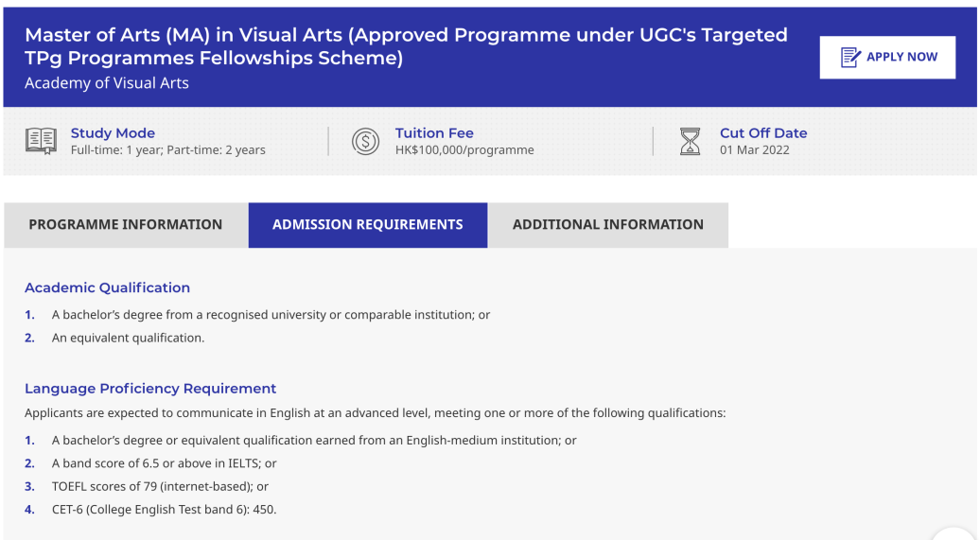Select the Admission Requirements tab
This screenshot has width=980, height=540.
click(367, 225)
